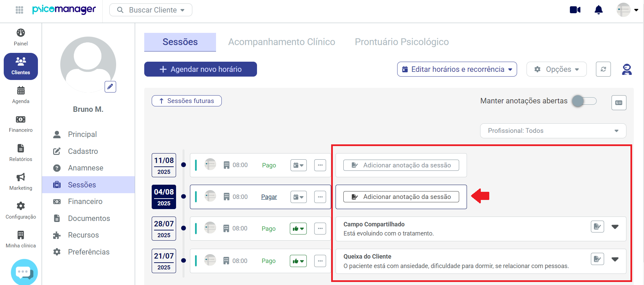Screen dimensions: 644x285
Task: Click Agendar novo horário button
Action: click(200, 69)
